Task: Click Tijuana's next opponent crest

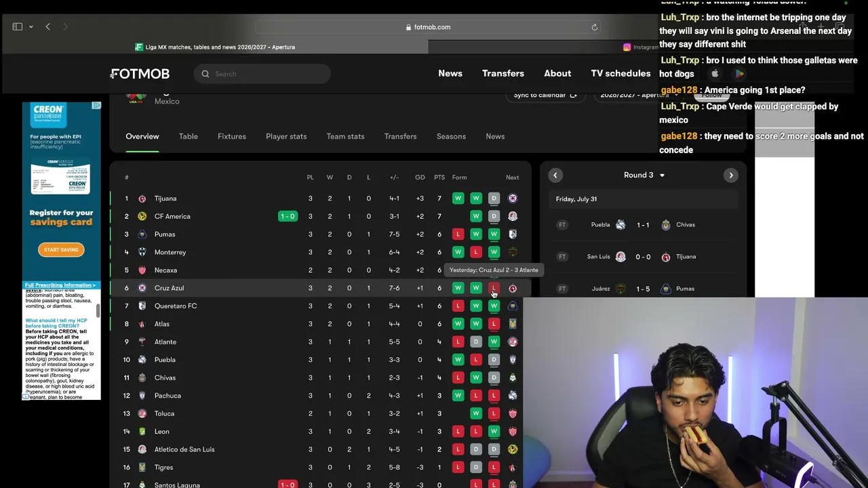Action: (x=513, y=199)
